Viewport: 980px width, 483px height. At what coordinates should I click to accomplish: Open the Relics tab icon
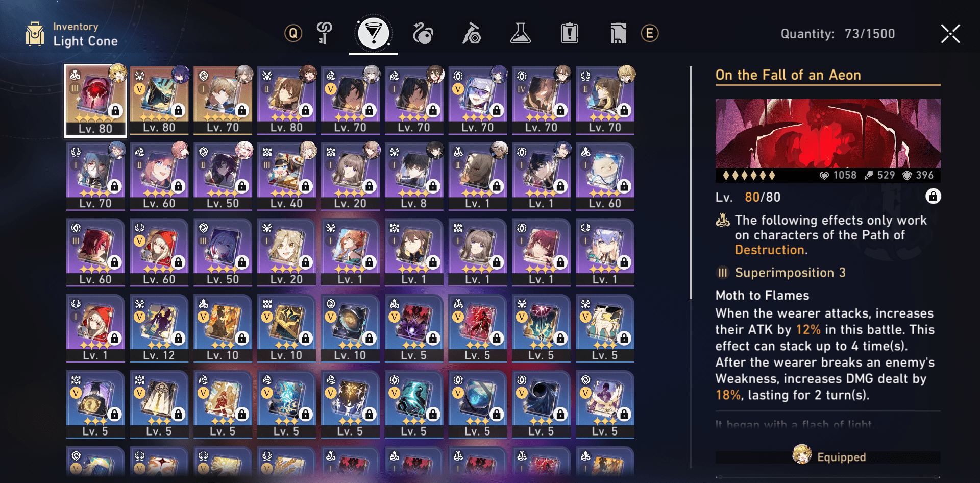(423, 34)
